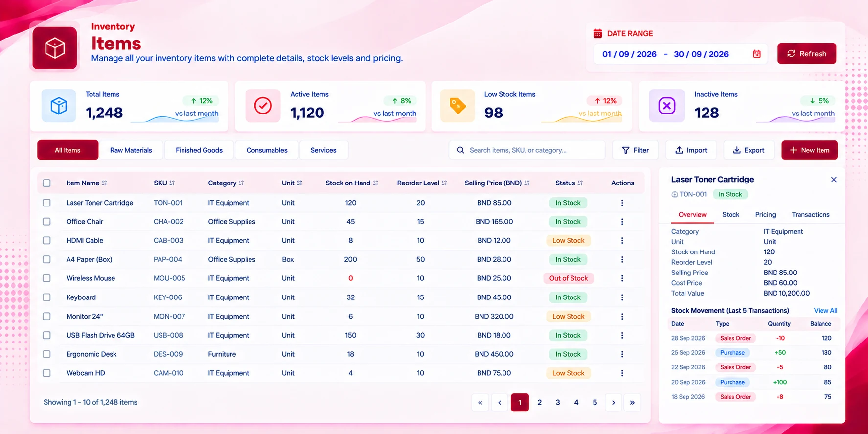Image resolution: width=868 pixels, height=434 pixels.
Task: Open the date range calendar picker icon
Action: point(756,54)
